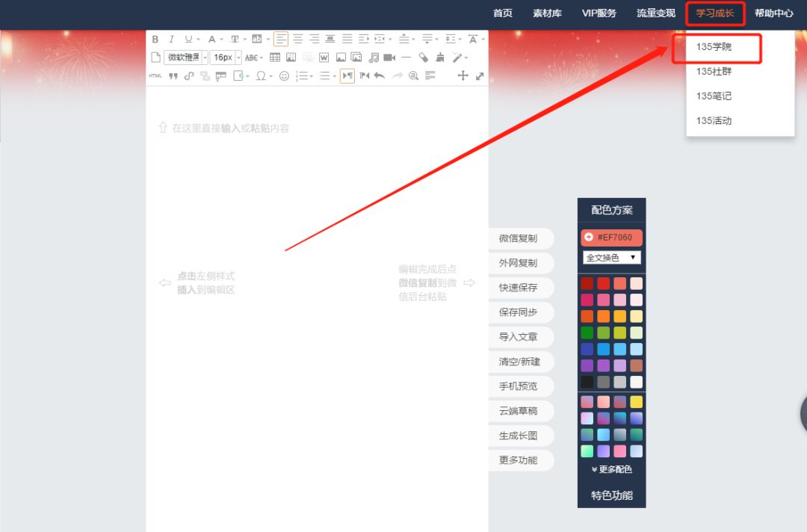This screenshot has height=532, width=807.
Task: Click the 生成长图 button
Action: tap(520, 436)
